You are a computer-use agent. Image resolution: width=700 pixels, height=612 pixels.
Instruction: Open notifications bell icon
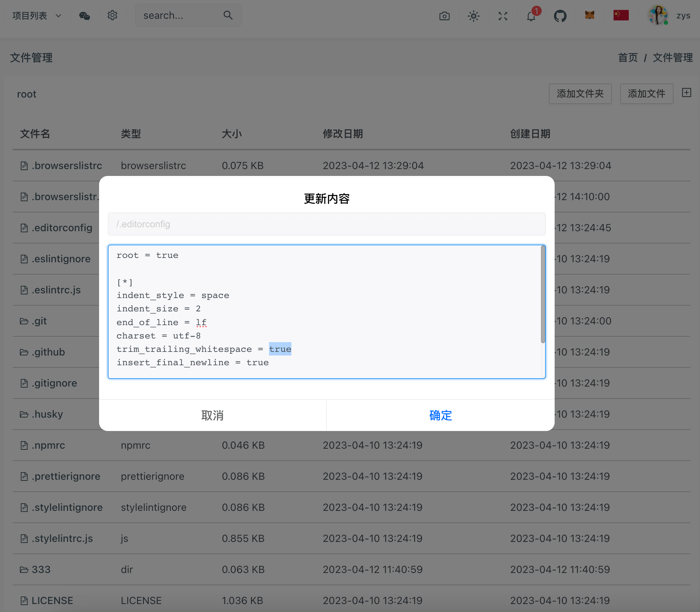531,16
